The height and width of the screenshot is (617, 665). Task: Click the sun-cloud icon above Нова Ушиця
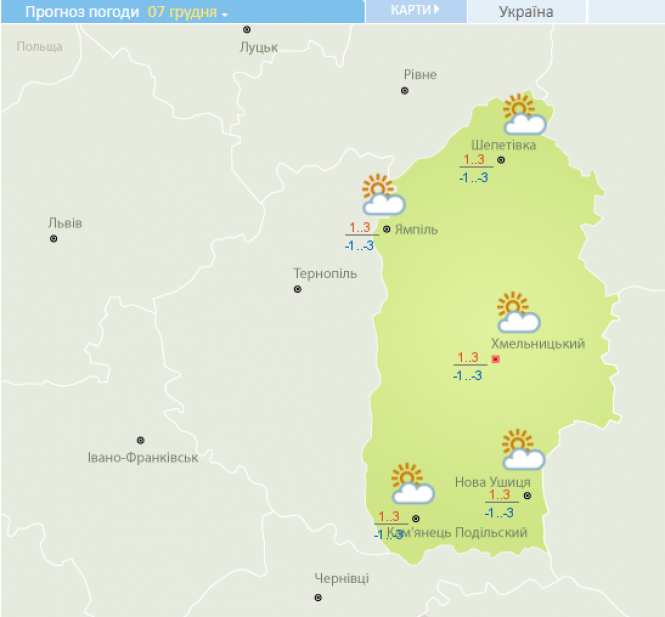pos(522,450)
